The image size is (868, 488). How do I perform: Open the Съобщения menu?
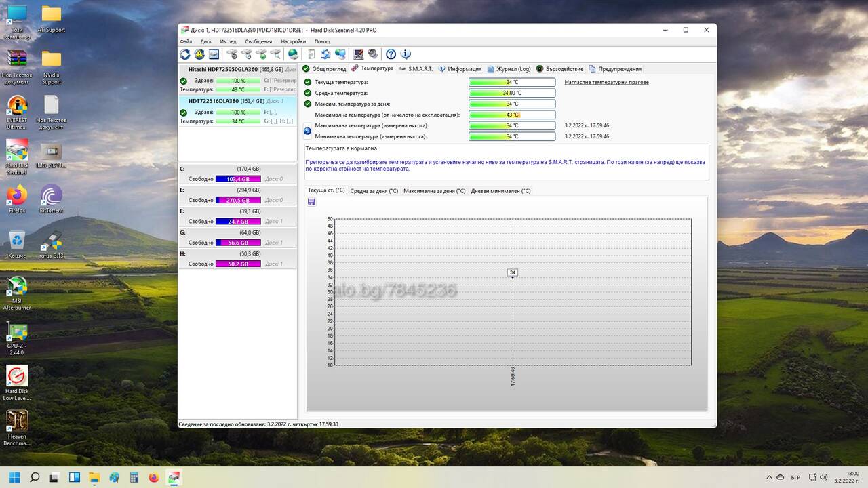[258, 41]
